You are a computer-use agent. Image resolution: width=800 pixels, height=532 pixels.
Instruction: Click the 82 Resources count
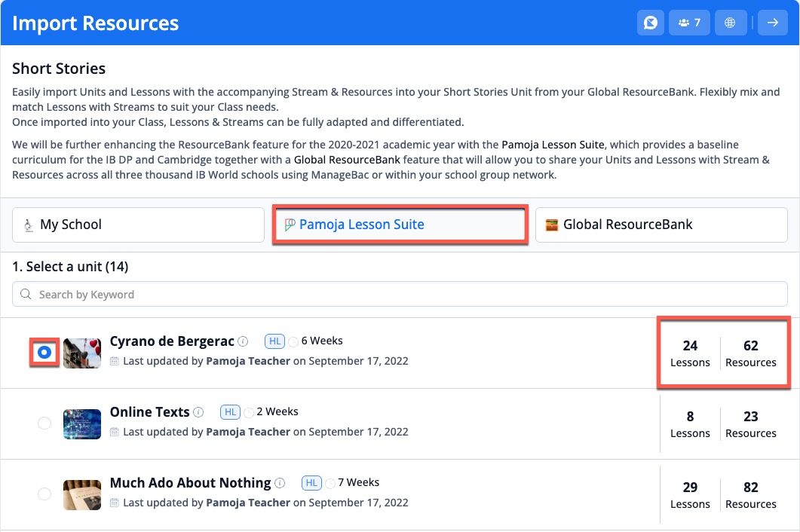point(750,495)
